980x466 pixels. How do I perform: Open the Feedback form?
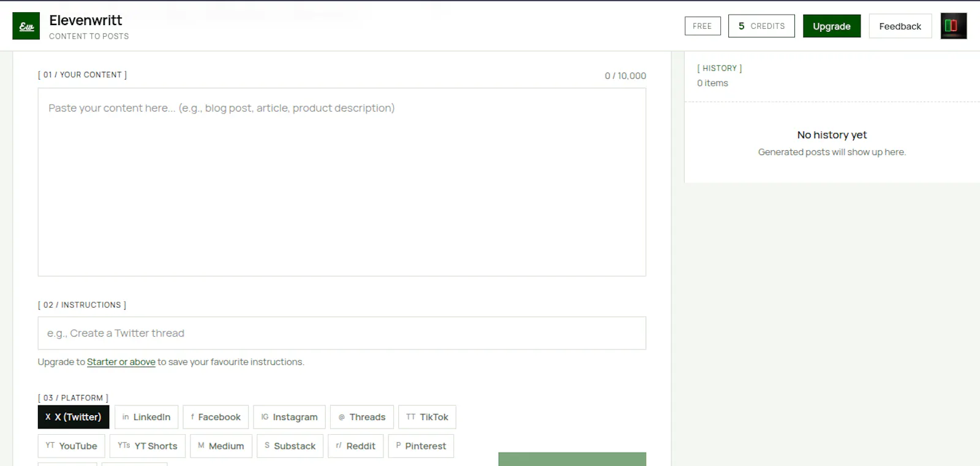[x=900, y=26]
